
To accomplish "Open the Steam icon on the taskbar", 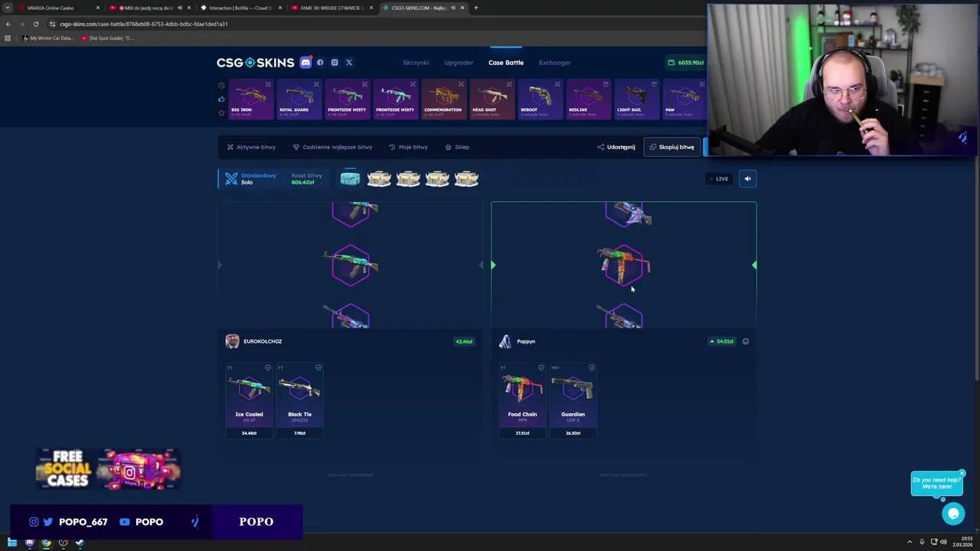I will pyautogui.click(x=80, y=543).
